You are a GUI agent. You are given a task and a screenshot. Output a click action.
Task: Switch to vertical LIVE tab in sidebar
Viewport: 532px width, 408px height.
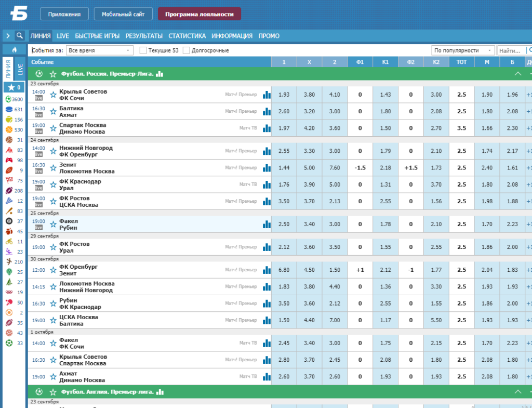pos(20,69)
